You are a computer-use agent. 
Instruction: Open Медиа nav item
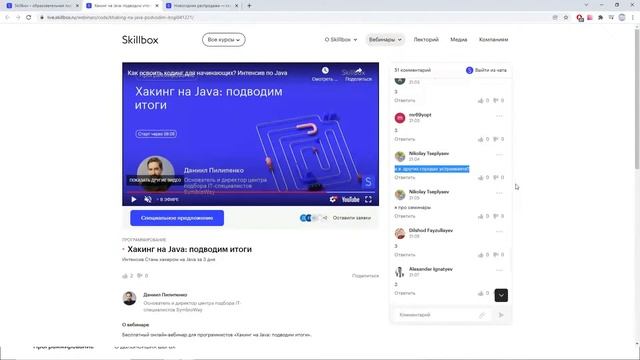(x=458, y=40)
